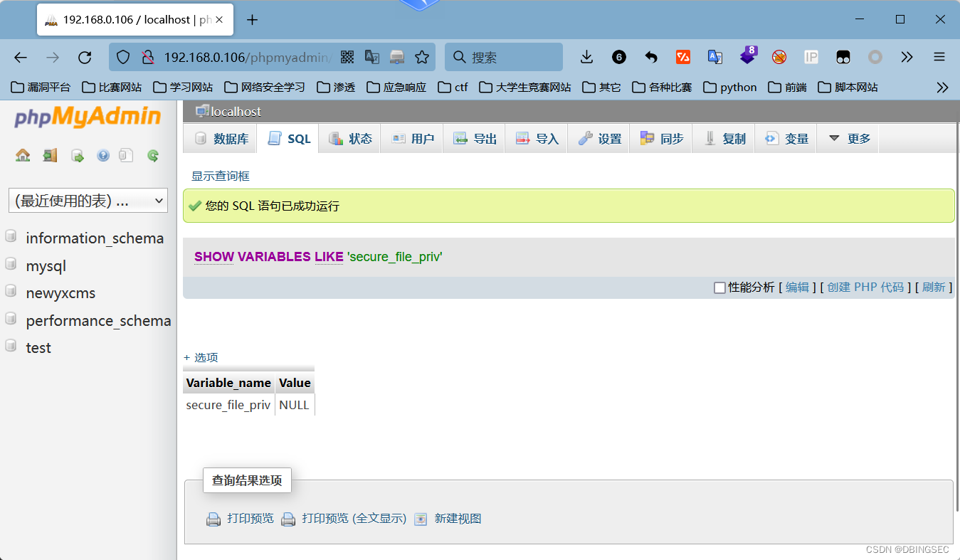Click the browser address bar URL
960x560 pixels.
pos(248,58)
